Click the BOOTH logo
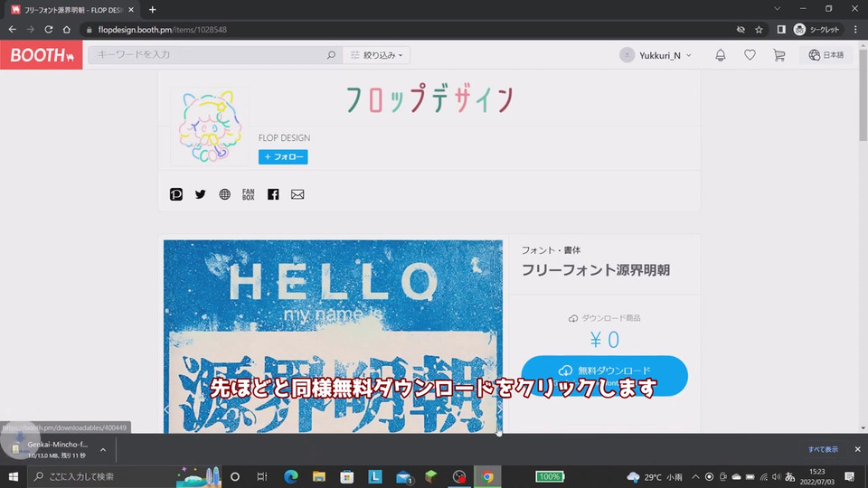868x488 pixels. pyautogui.click(x=42, y=55)
